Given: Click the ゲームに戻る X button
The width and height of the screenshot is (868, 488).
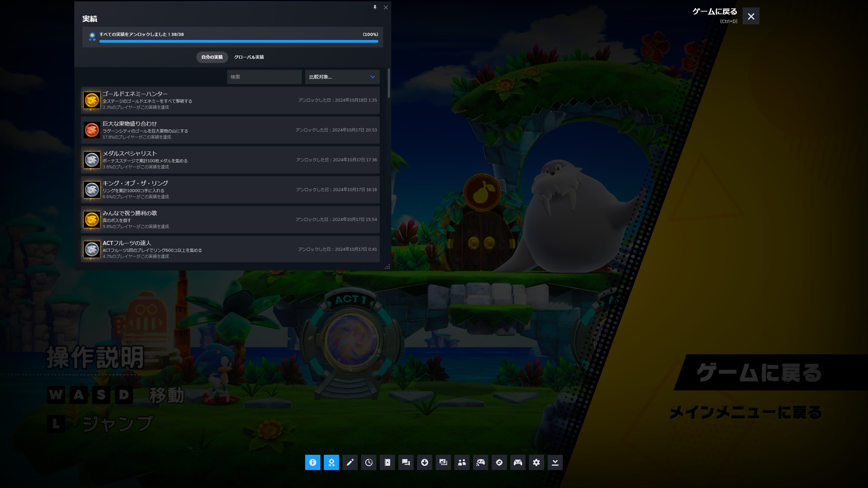Looking at the screenshot, I should [751, 16].
